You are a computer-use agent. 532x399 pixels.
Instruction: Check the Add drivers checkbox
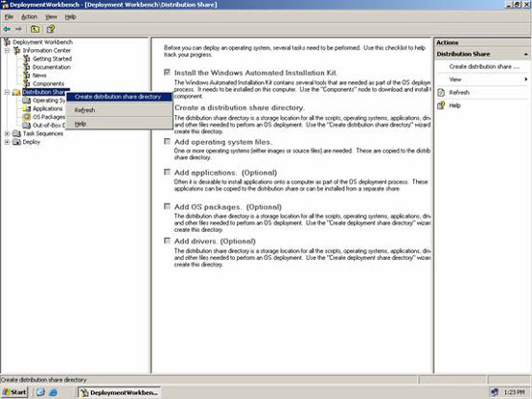[167, 241]
